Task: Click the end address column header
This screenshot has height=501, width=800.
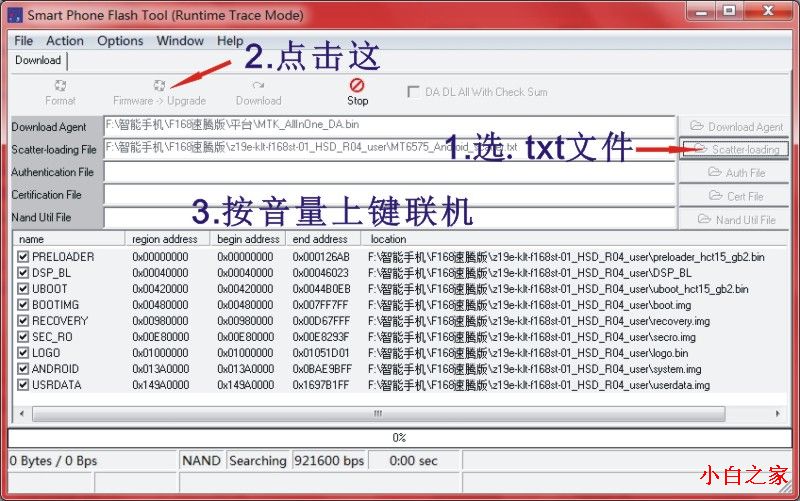Action: (x=322, y=239)
